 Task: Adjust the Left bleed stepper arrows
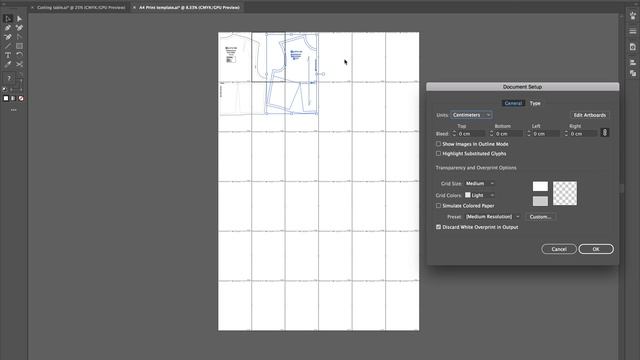[x=529, y=133]
